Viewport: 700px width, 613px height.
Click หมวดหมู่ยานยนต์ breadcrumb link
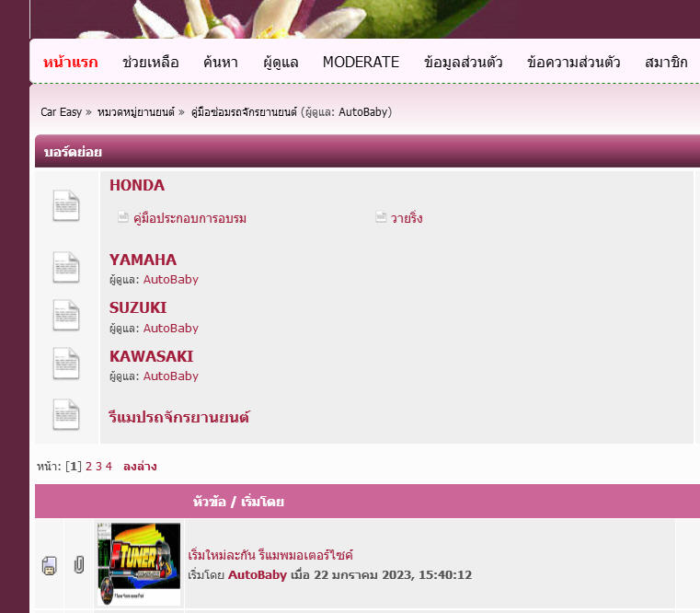point(136,111)
